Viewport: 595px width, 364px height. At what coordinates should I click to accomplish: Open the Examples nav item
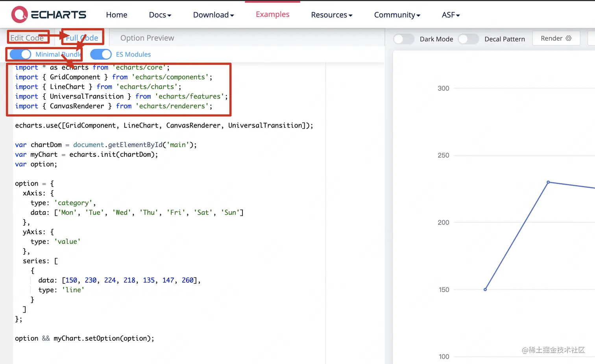click(x=272, y=15)
